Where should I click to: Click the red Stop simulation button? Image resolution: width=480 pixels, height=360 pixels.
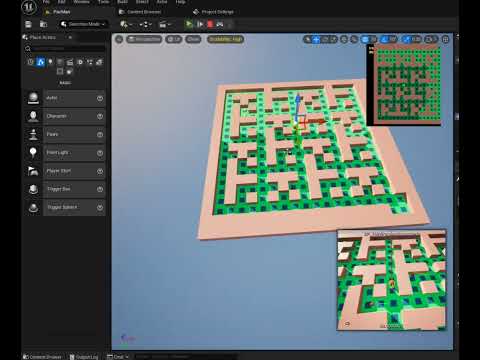click(x=210, y=24)
